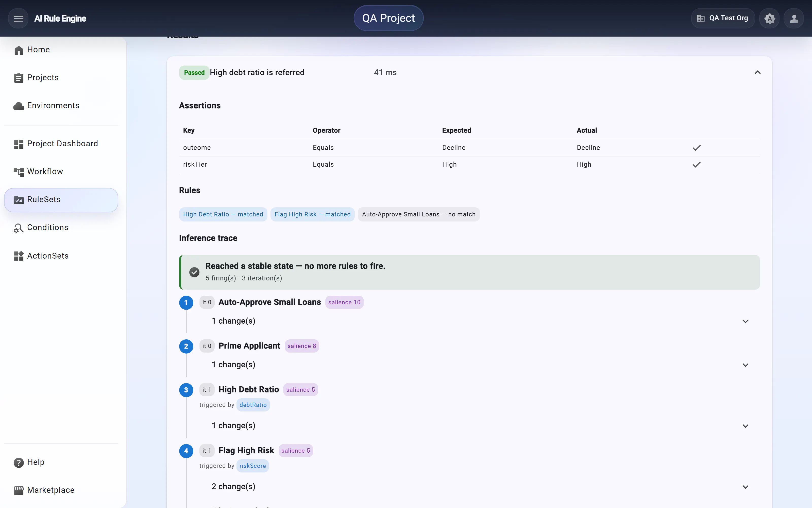Open Conditions page

[x=61, y=228]
